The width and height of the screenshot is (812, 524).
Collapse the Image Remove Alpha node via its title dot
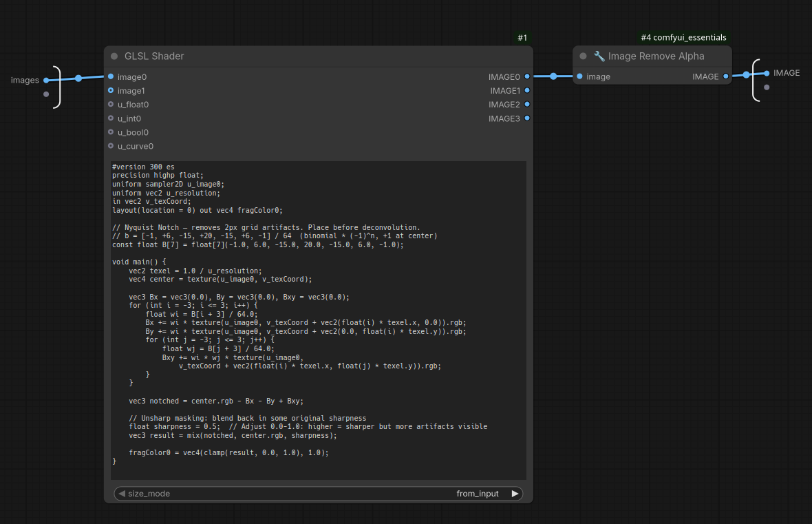pyautogui.click(x=583, y=56)
